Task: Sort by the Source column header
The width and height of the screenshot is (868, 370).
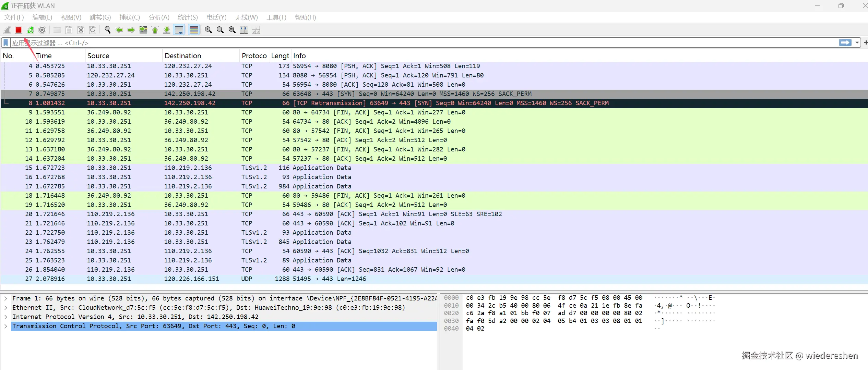Action: 98,56
